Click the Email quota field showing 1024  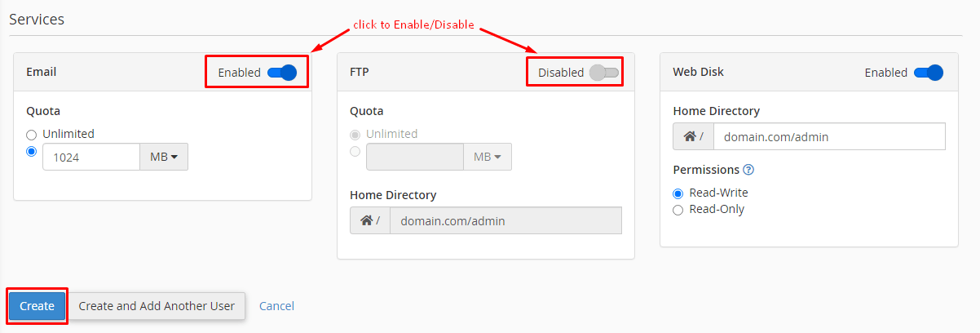(x=91, y=157)
